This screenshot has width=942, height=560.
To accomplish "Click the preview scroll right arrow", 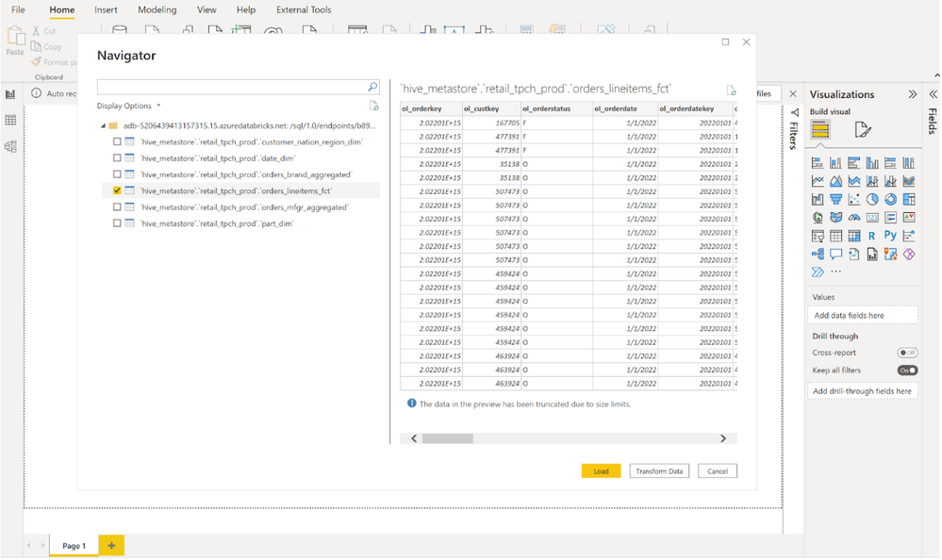I will click(723, 438).
